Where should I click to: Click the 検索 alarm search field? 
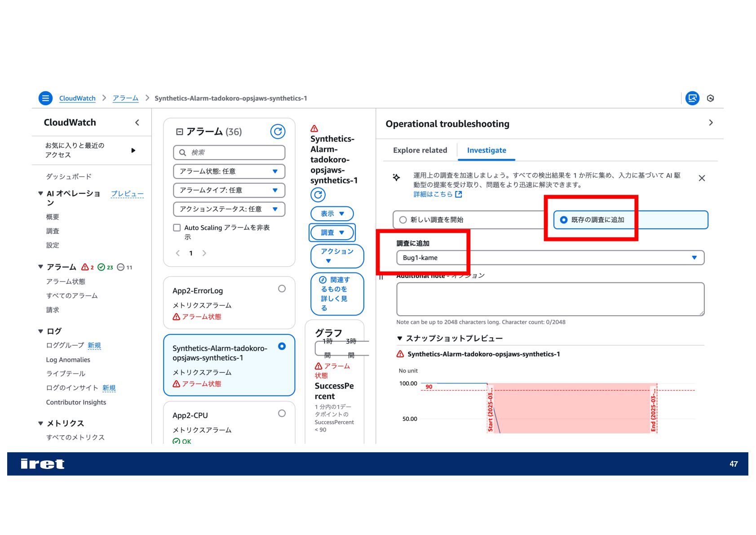pos(229,152)
